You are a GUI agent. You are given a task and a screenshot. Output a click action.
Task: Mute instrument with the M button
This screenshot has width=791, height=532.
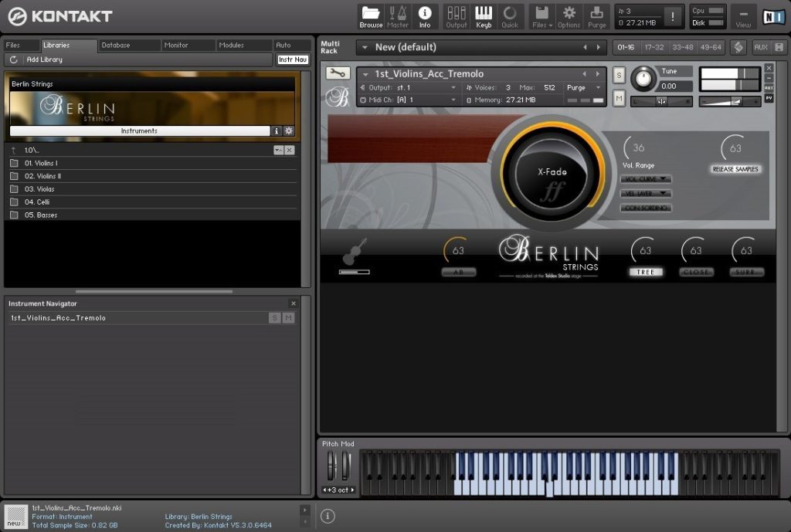coord(619,98)
